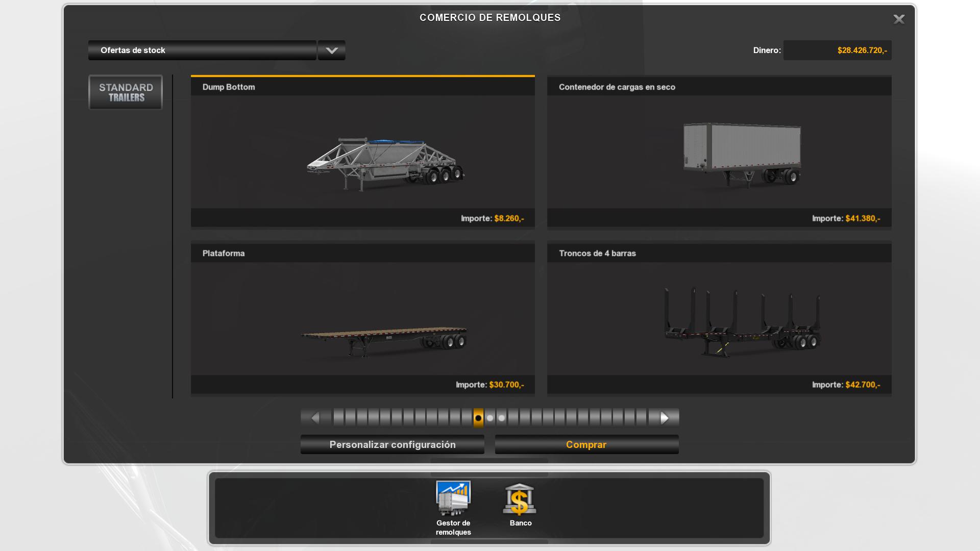Expand the Ofertas de stock dropdown arrow

point(332,51)
